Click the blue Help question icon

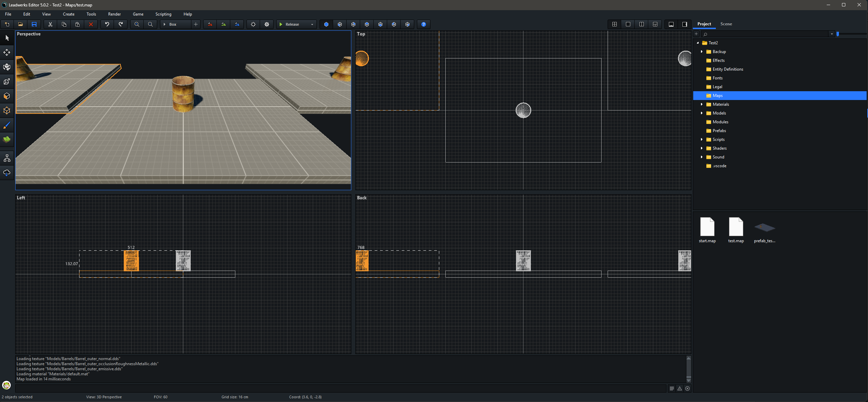point(423,24)
